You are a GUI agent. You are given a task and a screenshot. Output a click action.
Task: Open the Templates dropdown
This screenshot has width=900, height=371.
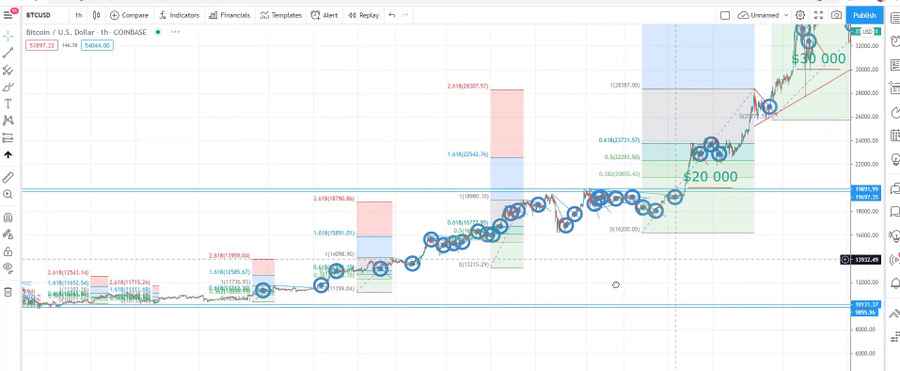pyautogui.click(x=281, y=16)
